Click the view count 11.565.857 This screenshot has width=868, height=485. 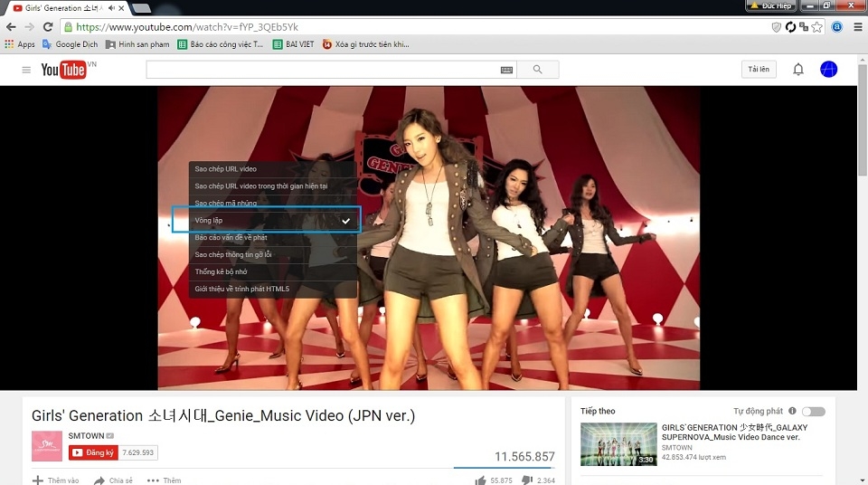tap(524, 456)
